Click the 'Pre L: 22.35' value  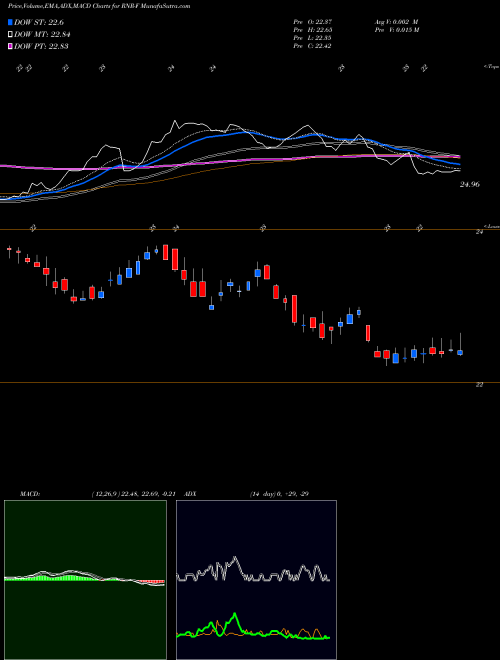click(x=313, y=38)
